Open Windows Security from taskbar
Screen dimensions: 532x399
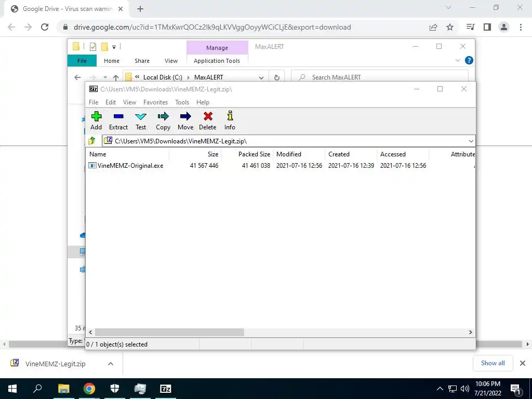click(115, 389)
